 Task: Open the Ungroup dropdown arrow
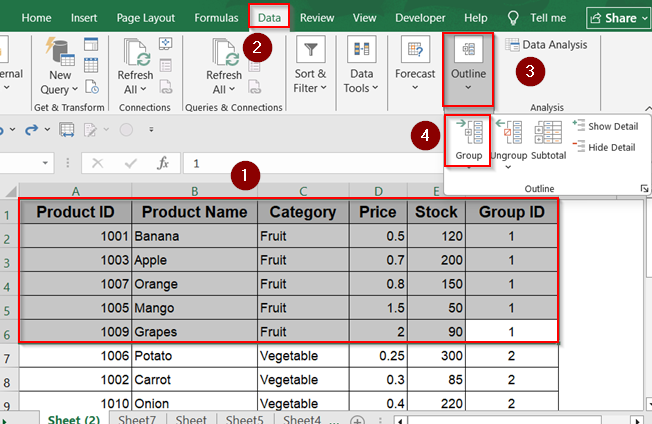pos(508,167)
